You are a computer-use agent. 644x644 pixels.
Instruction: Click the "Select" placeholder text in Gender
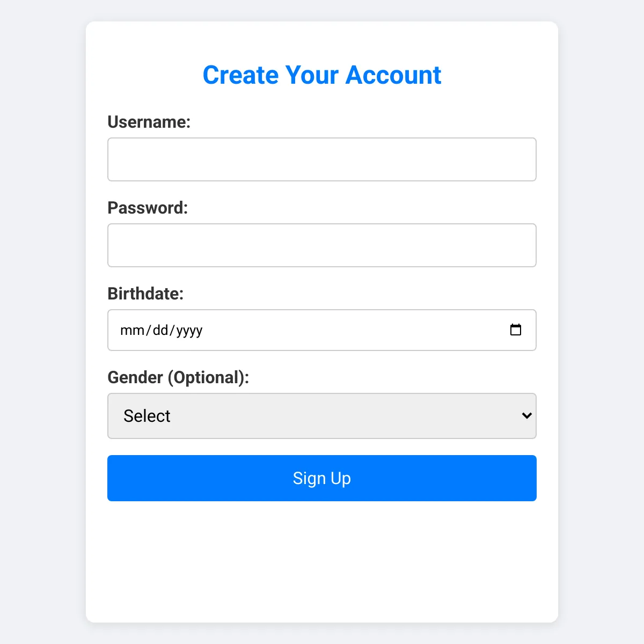pos(147,416)
